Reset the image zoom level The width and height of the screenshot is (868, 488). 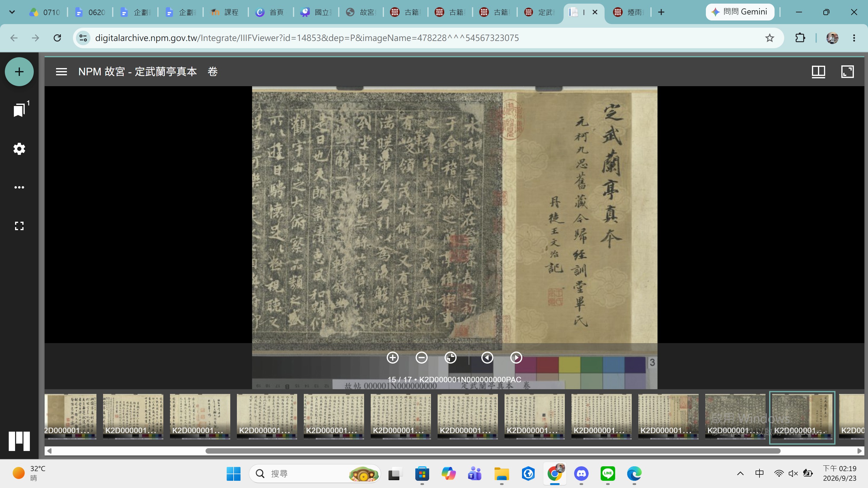451,358
